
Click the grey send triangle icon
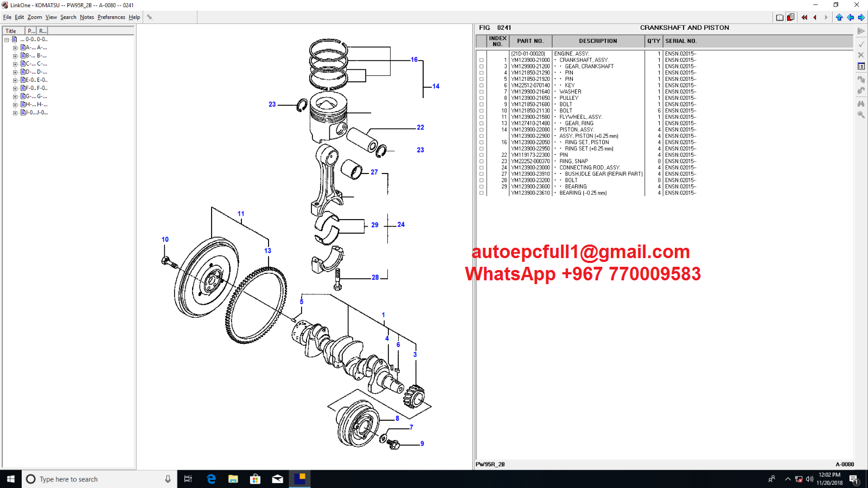pos(861,31)
